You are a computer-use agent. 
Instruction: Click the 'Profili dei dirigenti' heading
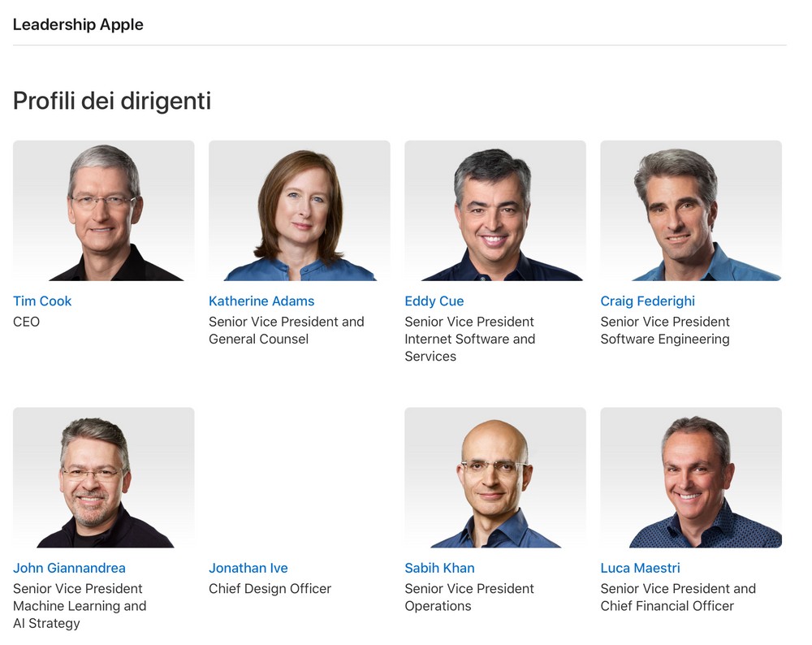pos(112,101)
